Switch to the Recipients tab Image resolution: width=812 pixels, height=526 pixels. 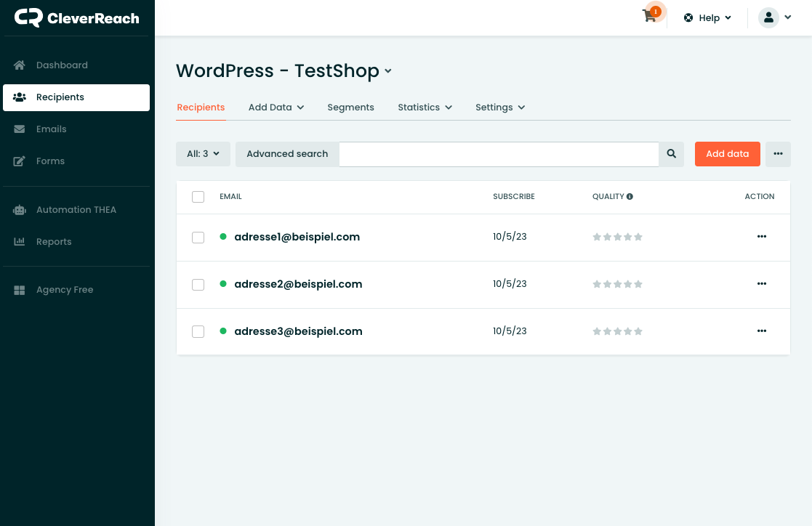pos(201,108)
